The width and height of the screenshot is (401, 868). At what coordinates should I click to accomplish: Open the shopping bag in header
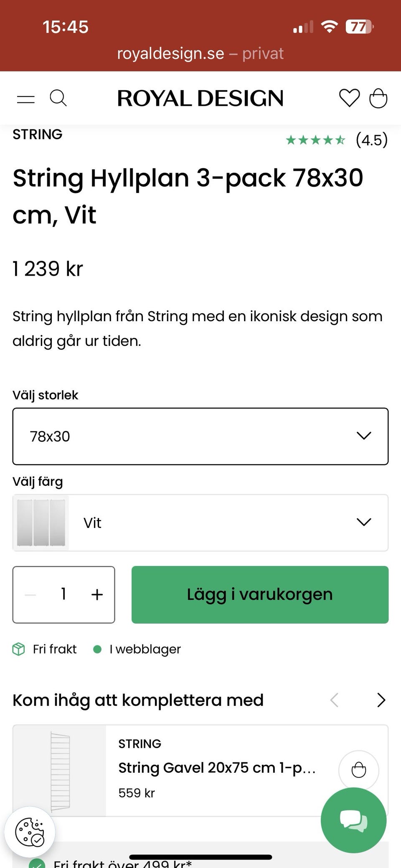[378, 99]
